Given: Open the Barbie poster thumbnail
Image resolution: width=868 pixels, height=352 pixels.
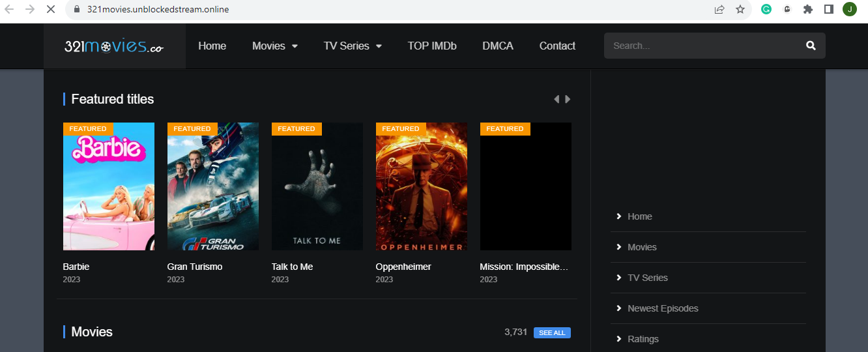Looking at the screenshot, I should pyautogui.click(x=109, y=186).
